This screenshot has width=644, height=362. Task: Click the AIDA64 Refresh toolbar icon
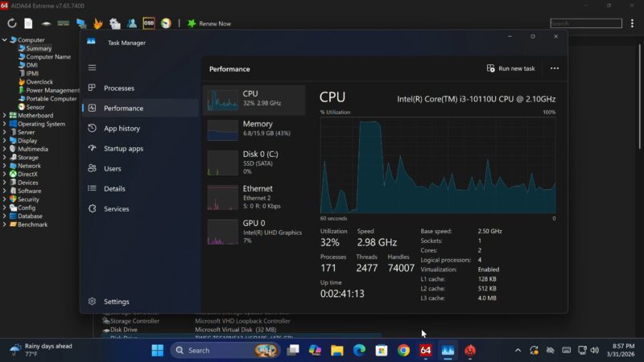pos(11,23)
